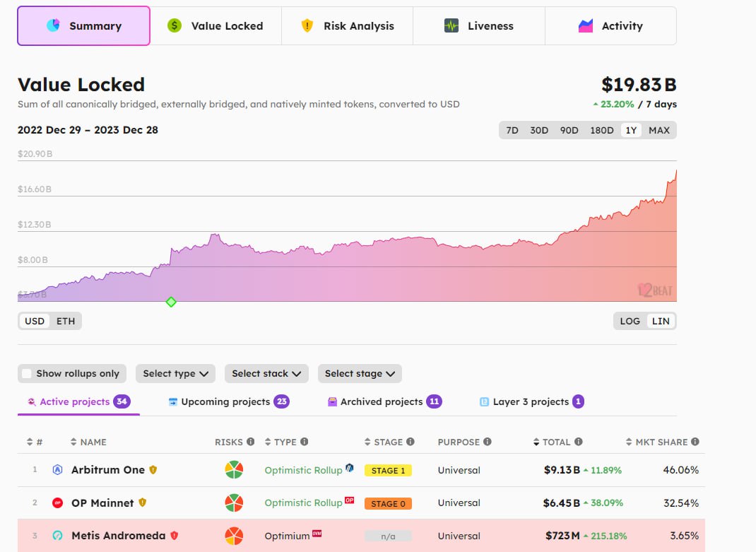Click the PURPOSE column info icon

pyautogui.click(x=488, y=442)
